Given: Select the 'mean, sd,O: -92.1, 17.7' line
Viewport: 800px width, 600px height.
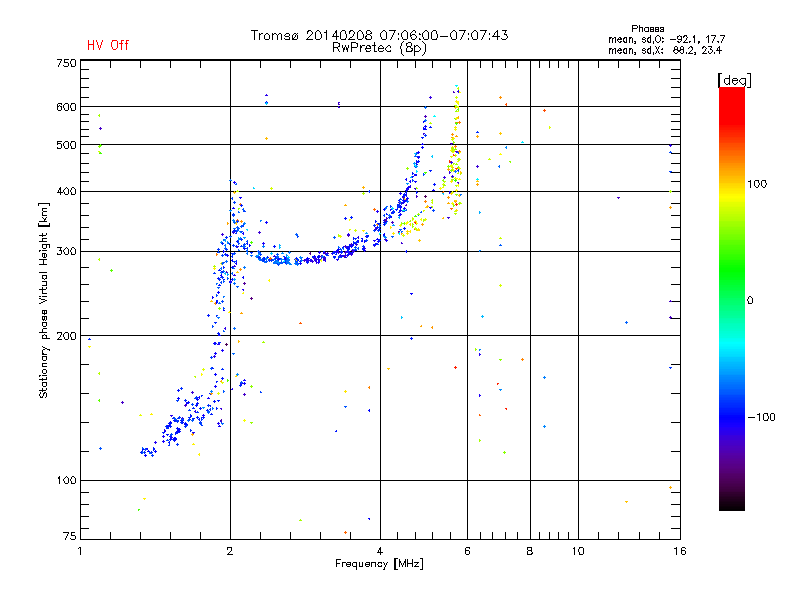Looking at the screenshot, I should (x=666, y=39).
